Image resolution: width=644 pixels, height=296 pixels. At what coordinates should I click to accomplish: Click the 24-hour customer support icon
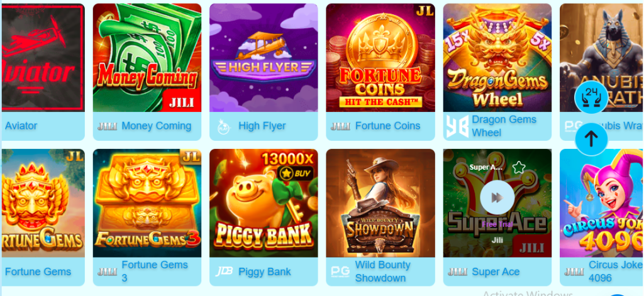tap(591, 97)
